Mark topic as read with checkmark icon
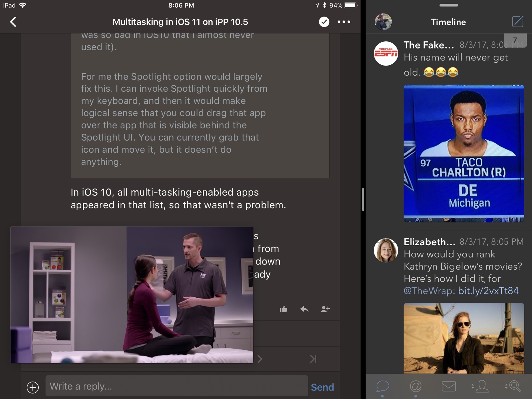This screenshot has height=399, width=532. (x=324, y=22)
